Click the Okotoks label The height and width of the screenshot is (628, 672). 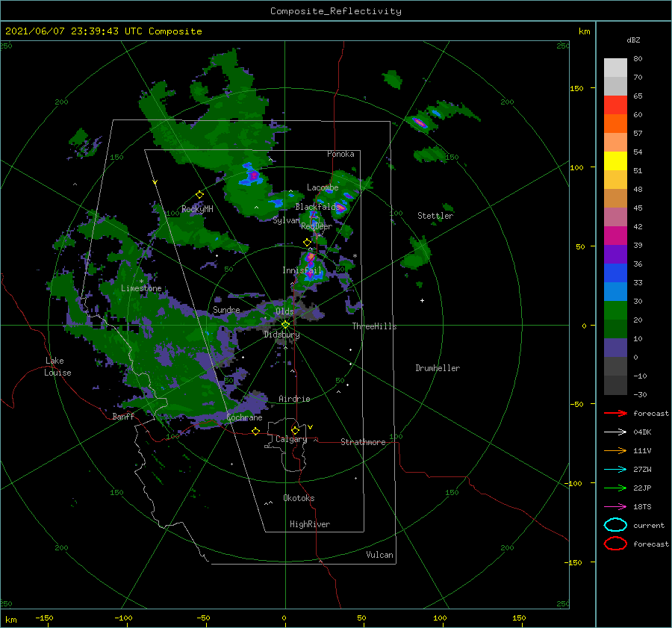pyautogui.click(x=299, y=498)
